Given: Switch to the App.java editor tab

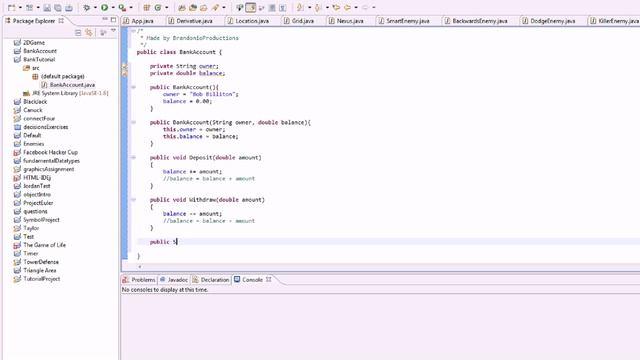Looking at the screenshot, I should coord(139,21).
